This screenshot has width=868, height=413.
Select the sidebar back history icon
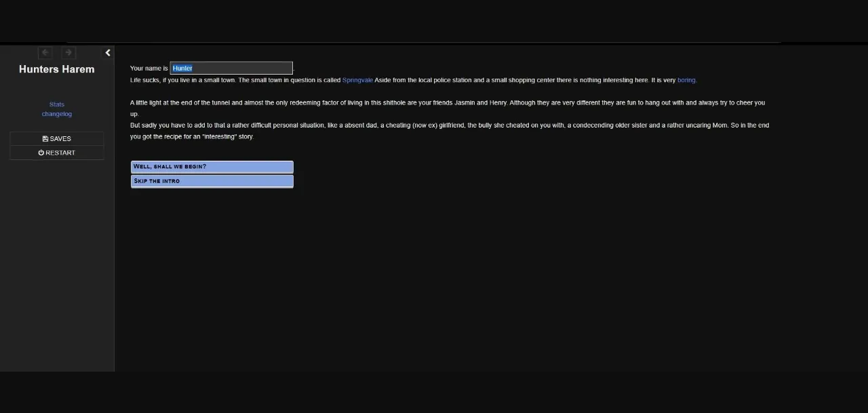coord(45,52)
